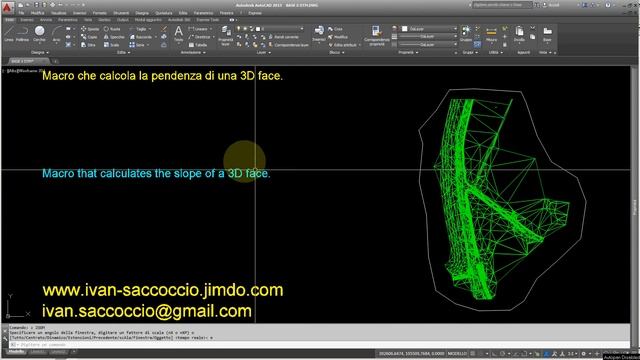Click the Copia copy tool
The image size is (640, 360).
tap(89, 37)
